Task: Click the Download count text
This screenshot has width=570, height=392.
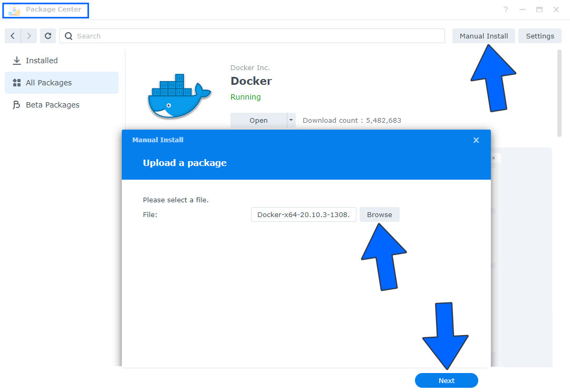Action: (352, 120)
